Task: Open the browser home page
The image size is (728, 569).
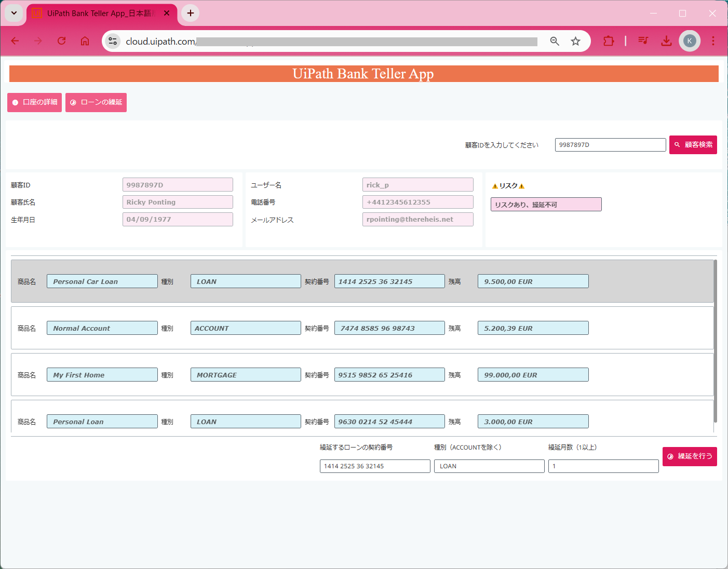Action: 85,41
